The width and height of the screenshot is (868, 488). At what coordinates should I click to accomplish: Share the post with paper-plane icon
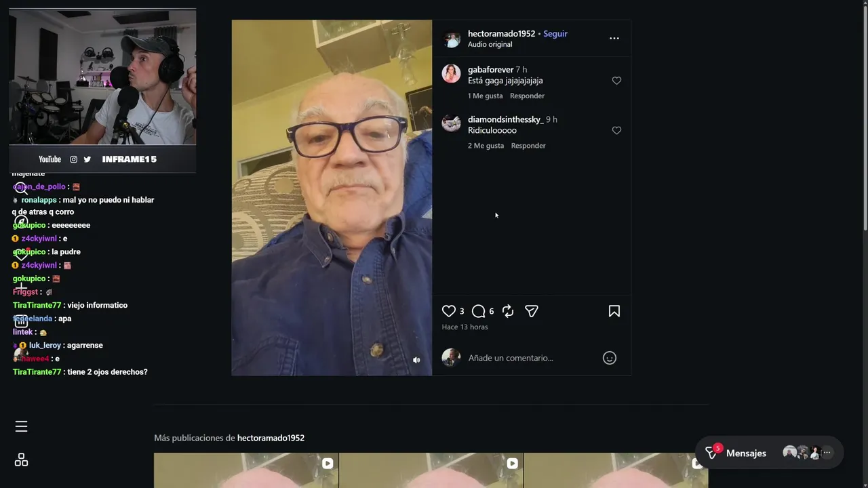click(x=532, y=311)
